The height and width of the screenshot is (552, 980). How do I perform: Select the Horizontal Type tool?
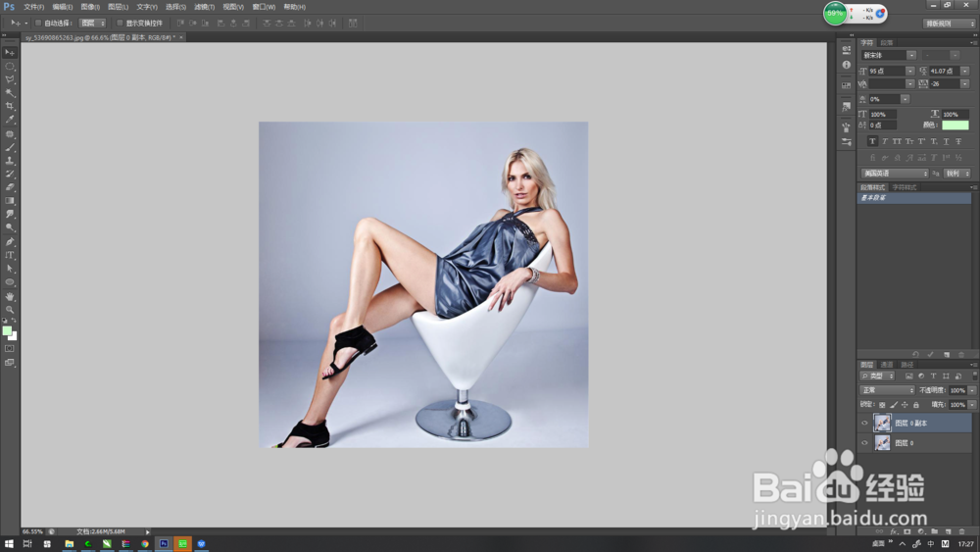point(10,255)
